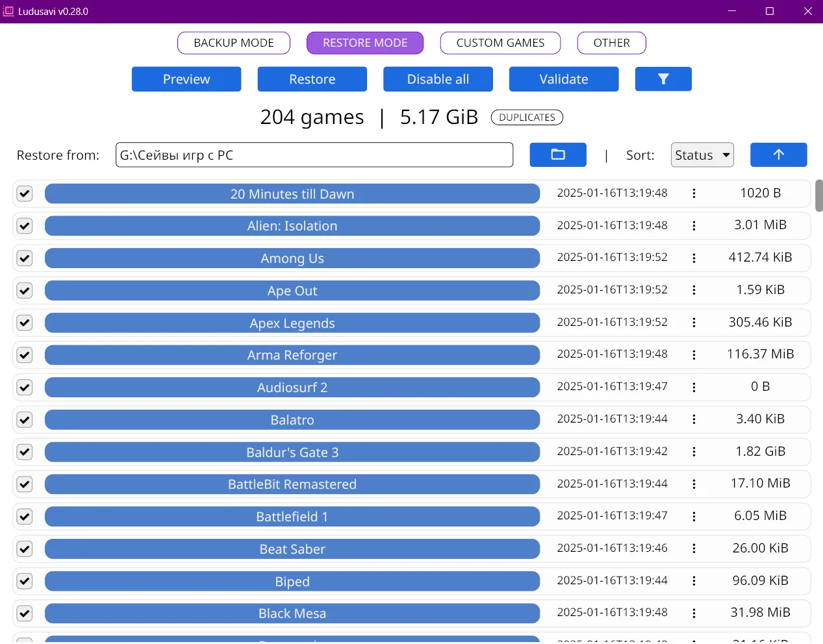
Task: Start restoring with the Restore button
Action: tap(312, 79)
